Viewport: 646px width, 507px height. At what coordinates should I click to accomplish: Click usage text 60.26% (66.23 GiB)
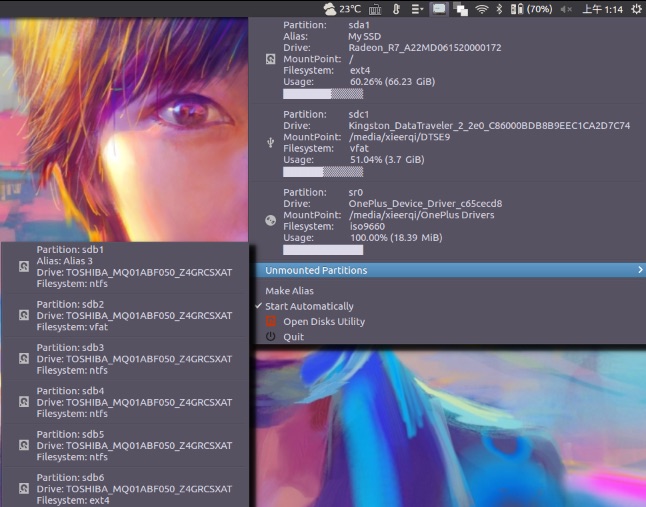click(392, 82)
